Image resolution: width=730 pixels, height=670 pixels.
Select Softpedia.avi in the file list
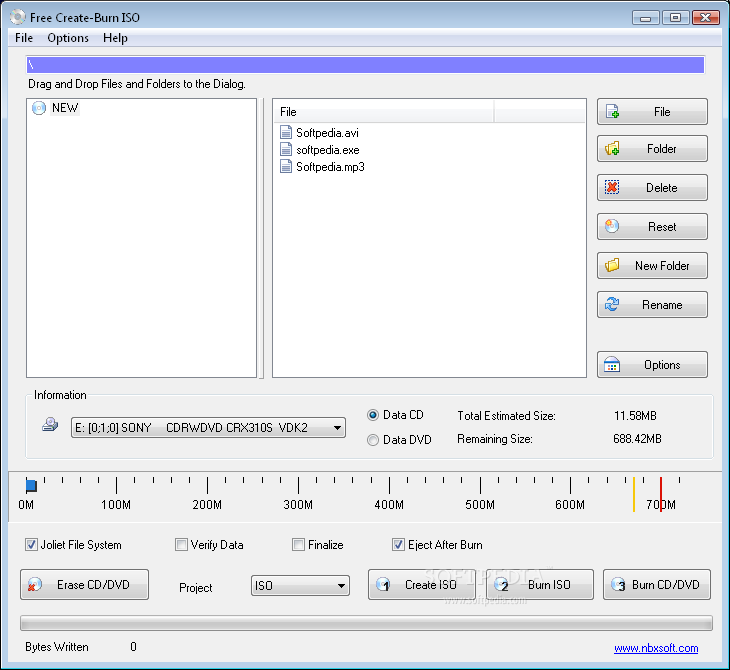[x=326, y=133]
